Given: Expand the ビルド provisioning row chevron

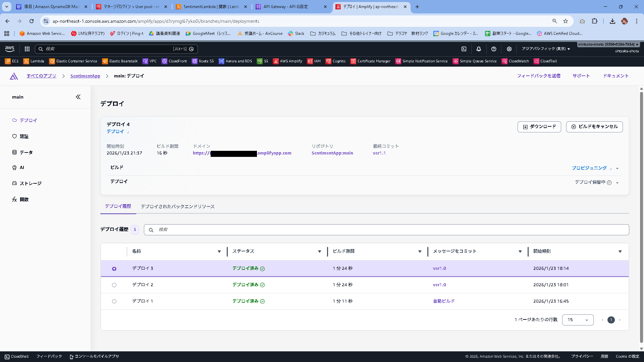Looking at the screenshot, I should (617, 168).
